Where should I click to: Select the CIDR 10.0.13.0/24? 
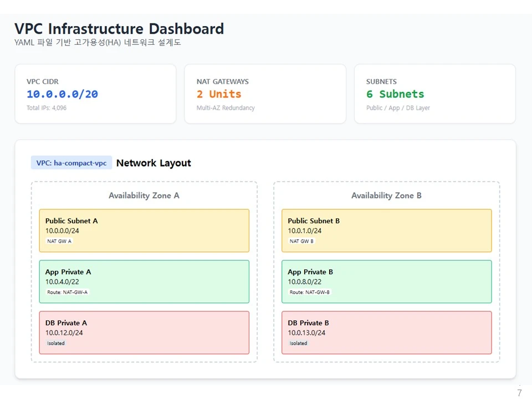coord(306,333)
